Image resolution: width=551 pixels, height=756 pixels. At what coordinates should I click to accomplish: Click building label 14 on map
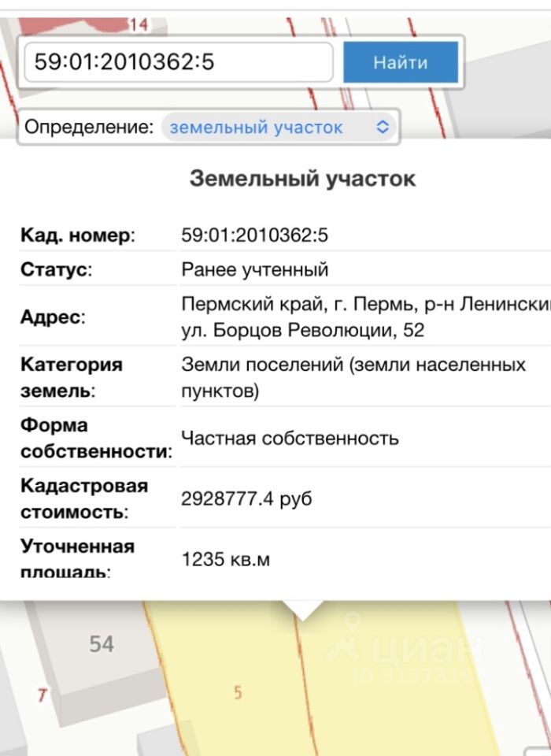point(139,24)
